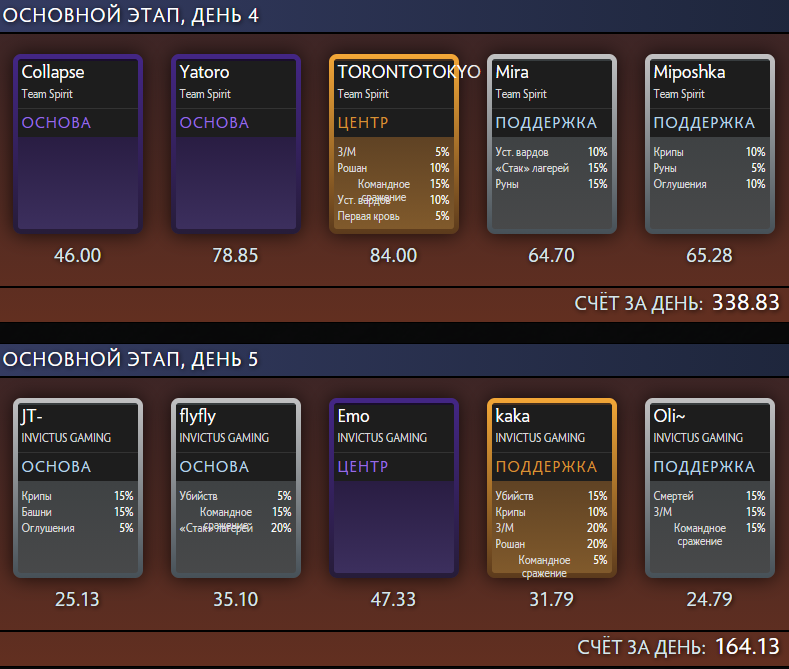Click the 'Смертей 15%' bonus on Oli~ card

point(709,496)
